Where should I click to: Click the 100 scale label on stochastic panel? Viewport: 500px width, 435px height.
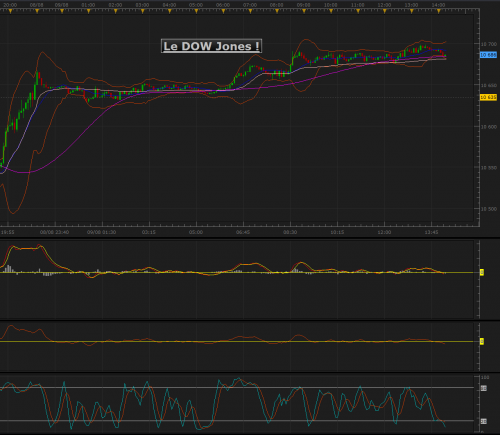[485, 377]
